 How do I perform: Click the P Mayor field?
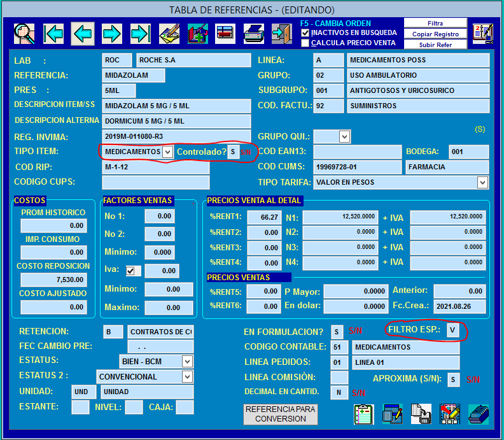pyautogui.click(x=356, y=292)
